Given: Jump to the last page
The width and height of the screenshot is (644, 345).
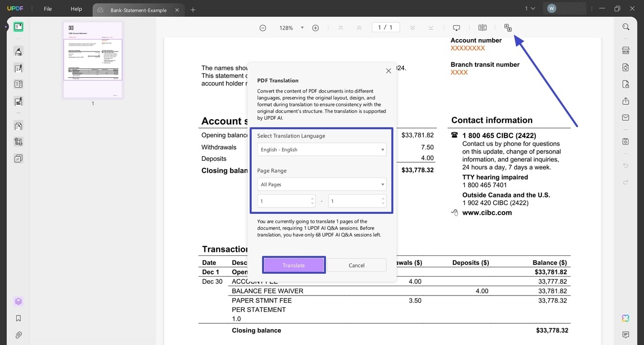Looking at the screenshot, I should click(431, 28).
